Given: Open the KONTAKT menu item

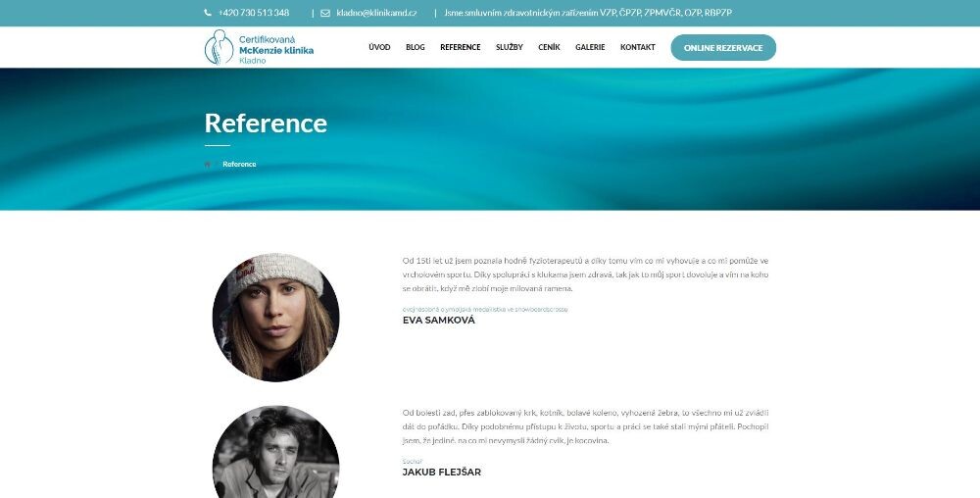Looking at the screenshot, I should pyautogui.click(x=638, y=47).
